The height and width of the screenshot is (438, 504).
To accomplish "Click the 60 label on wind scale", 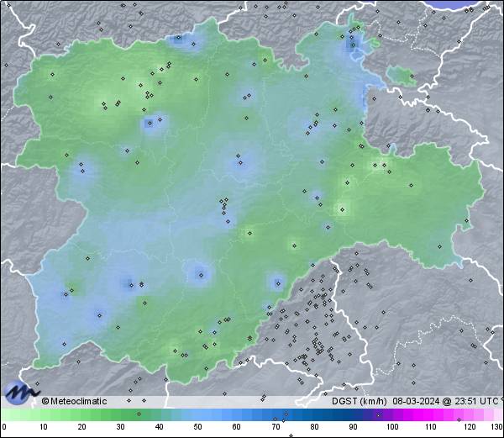I will pos(237,427).
